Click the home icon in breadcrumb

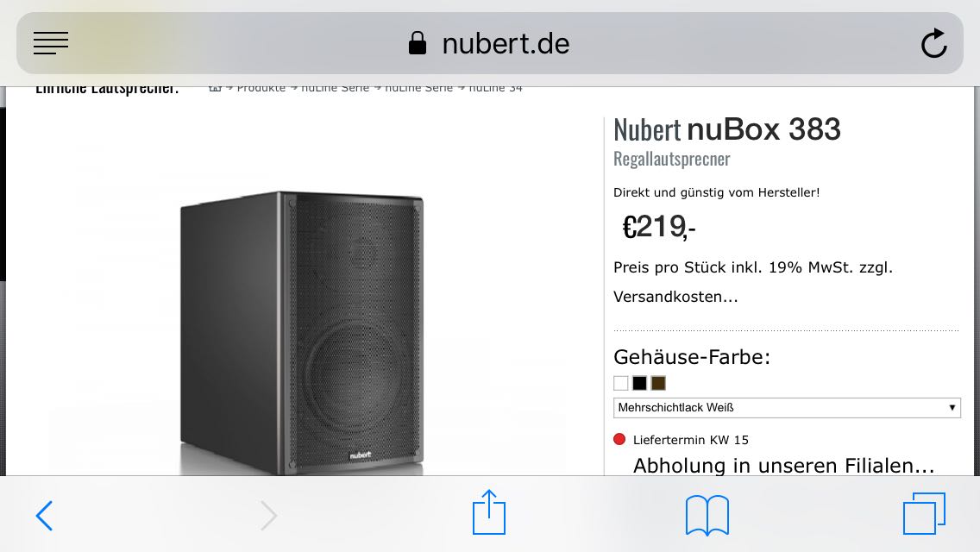click(216, 88)
